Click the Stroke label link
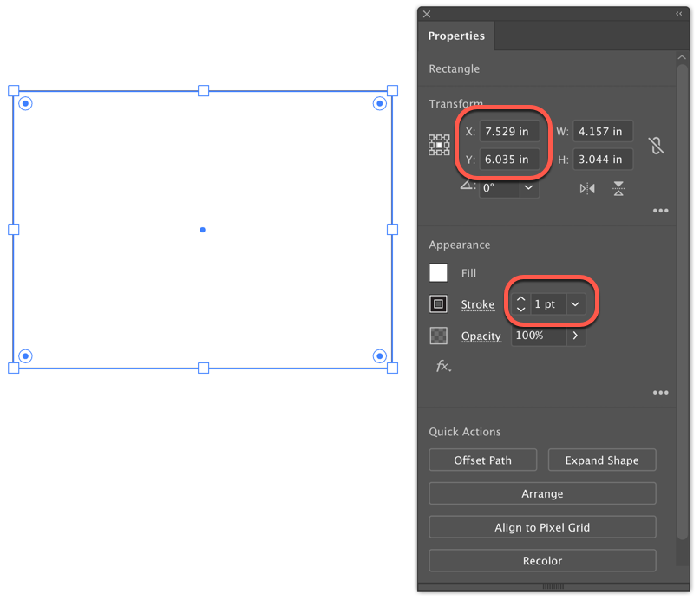The image size is (700, 600). click(x=478, y=303)
